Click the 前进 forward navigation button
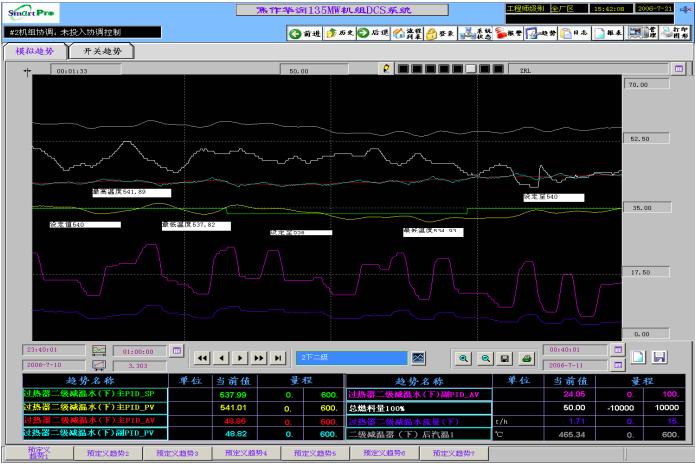695x464 pixels. tap(305, 33)
